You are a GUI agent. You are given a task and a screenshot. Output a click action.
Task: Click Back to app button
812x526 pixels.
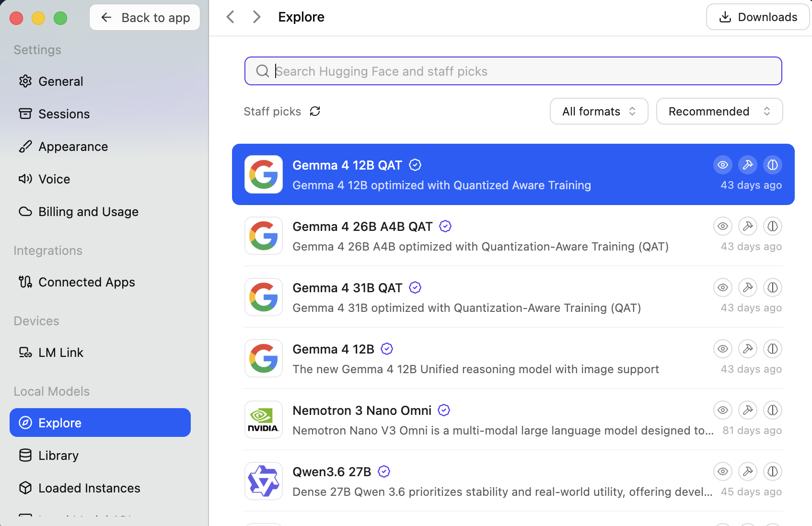[145, 18]
